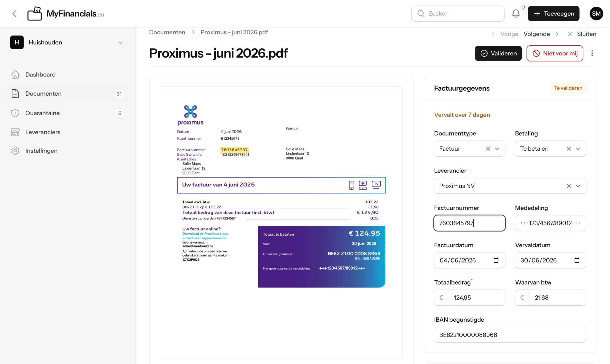Click Vervaldatum date field

(x=550, y=260)
